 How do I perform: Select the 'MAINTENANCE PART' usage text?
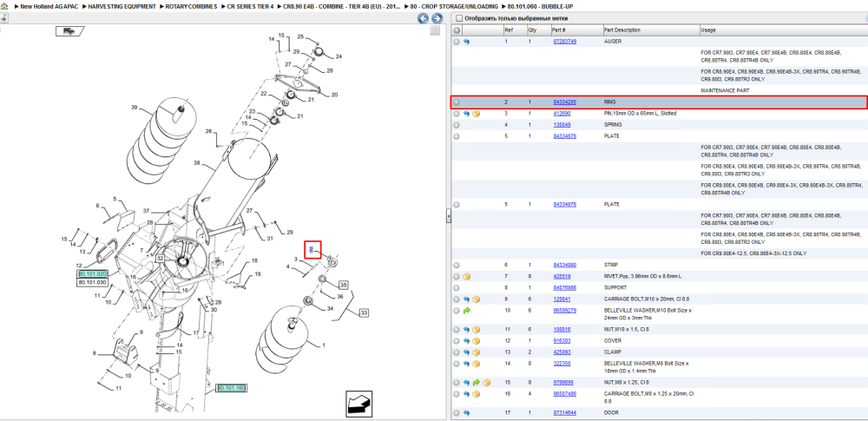724,90
